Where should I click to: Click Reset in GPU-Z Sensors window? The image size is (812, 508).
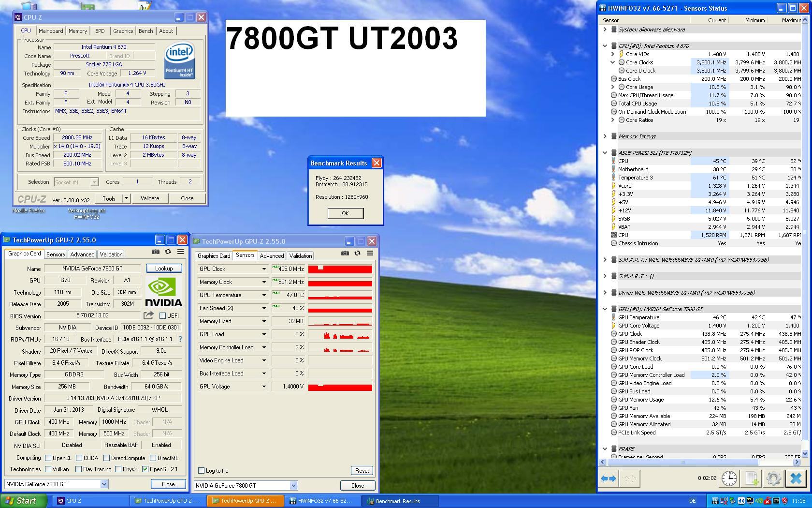click(x=362, y=470)
